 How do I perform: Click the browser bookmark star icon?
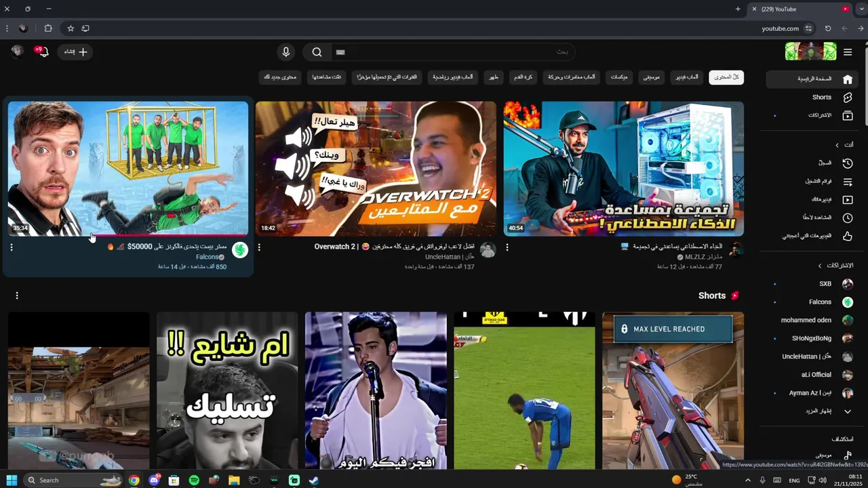tap(71, 28)
